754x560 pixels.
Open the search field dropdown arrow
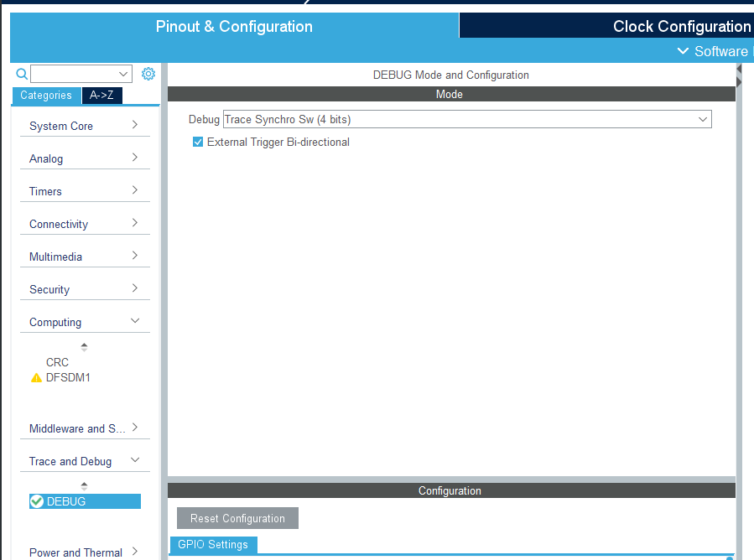pos(123,74)
